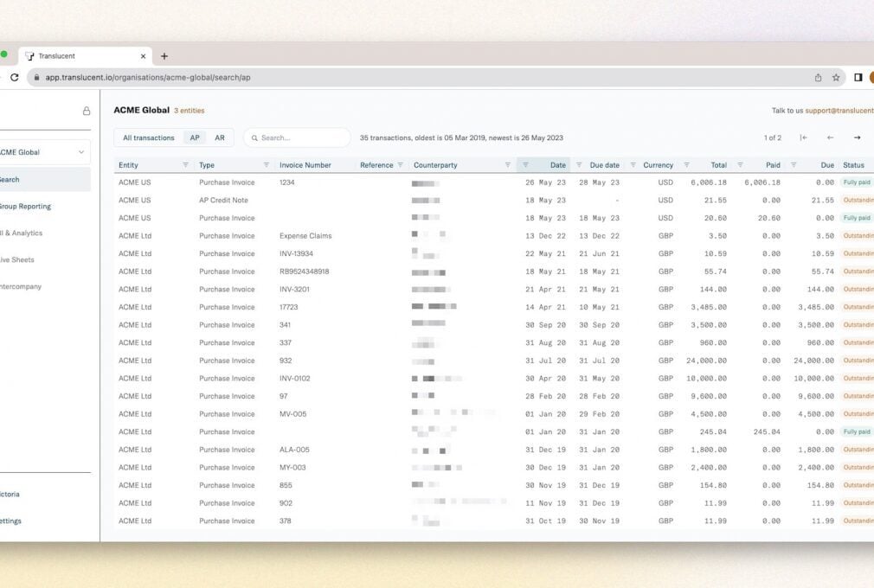The image size is (874, 588).
Task: Click the lock icon in the sidebar
Action: pos(87,112)
